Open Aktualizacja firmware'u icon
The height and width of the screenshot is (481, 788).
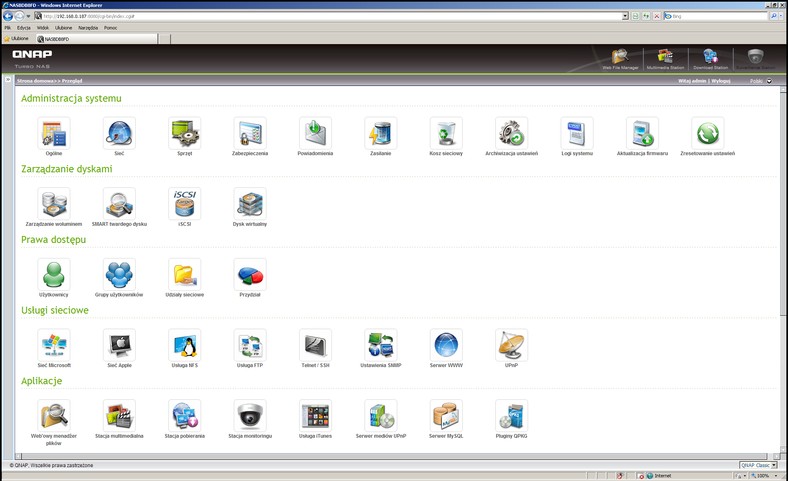coord(641,133)
